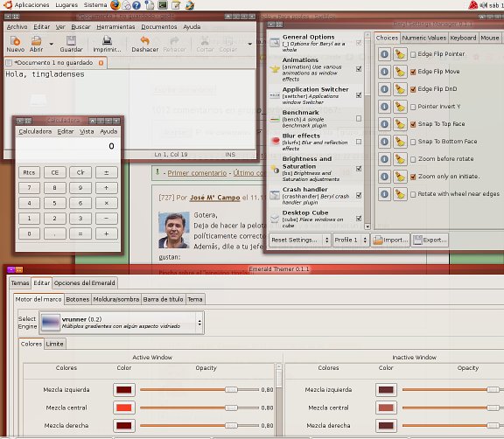The image size is (504, 439).
Task: Save with the Guardar toolbar icon
Action: pos(71,44)
